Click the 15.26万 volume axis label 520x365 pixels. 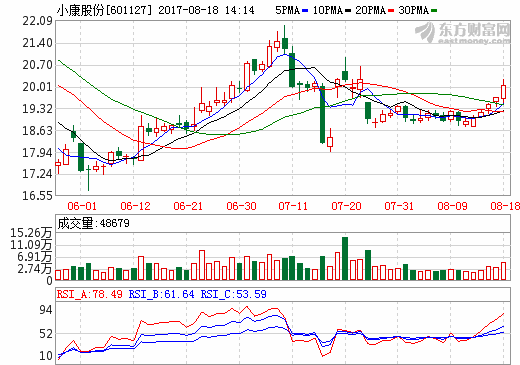[31, 233]
